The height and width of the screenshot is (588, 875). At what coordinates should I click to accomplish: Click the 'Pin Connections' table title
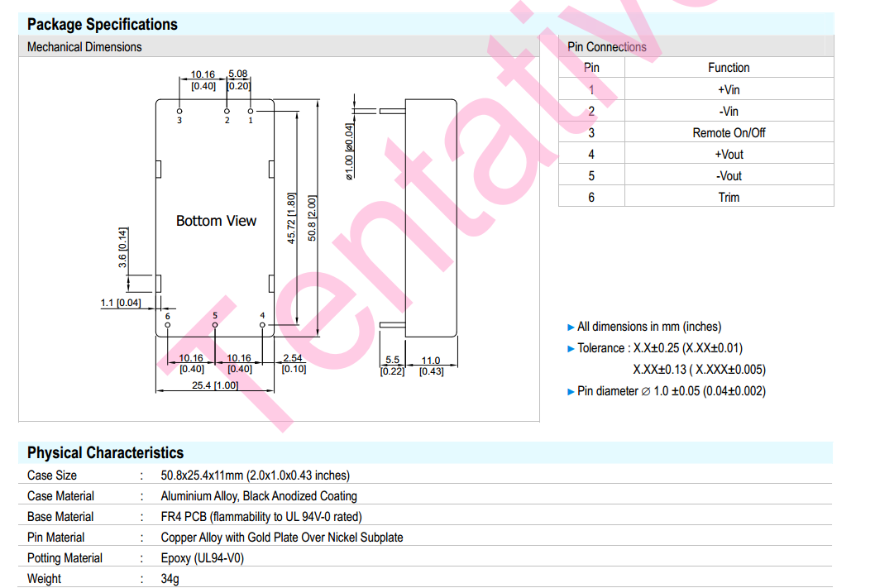click(607, 47)
